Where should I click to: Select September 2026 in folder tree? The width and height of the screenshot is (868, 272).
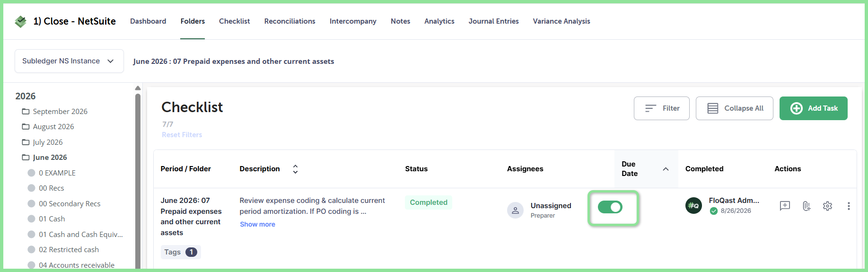point(60,112)
